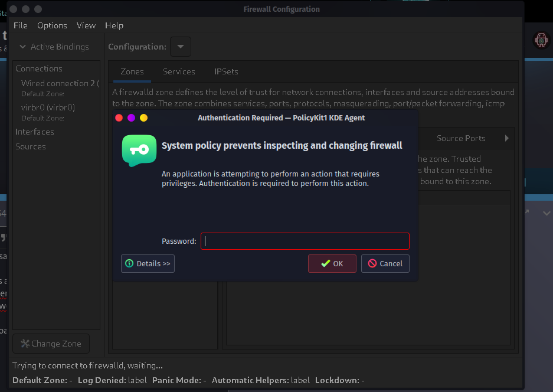The height and width of the screenshot is (392, 553).
Task: Click the info icon on the Details button
Action: click(x=129, y=263)
